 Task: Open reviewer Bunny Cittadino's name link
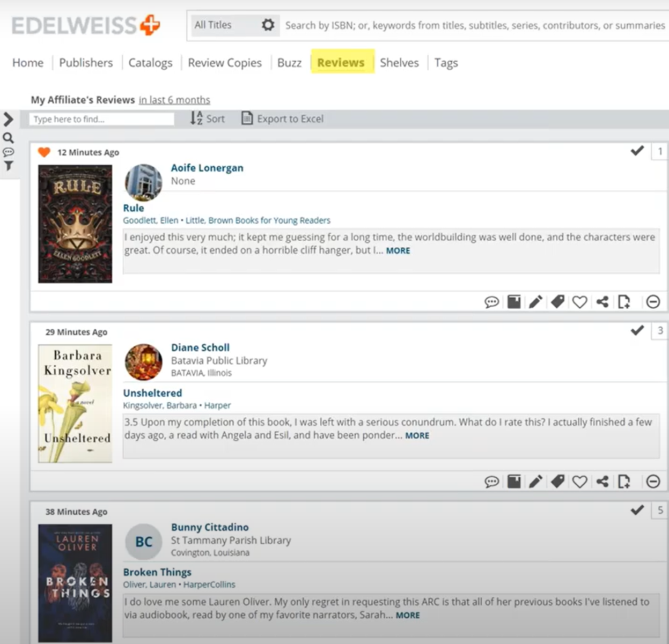(210, 527)
